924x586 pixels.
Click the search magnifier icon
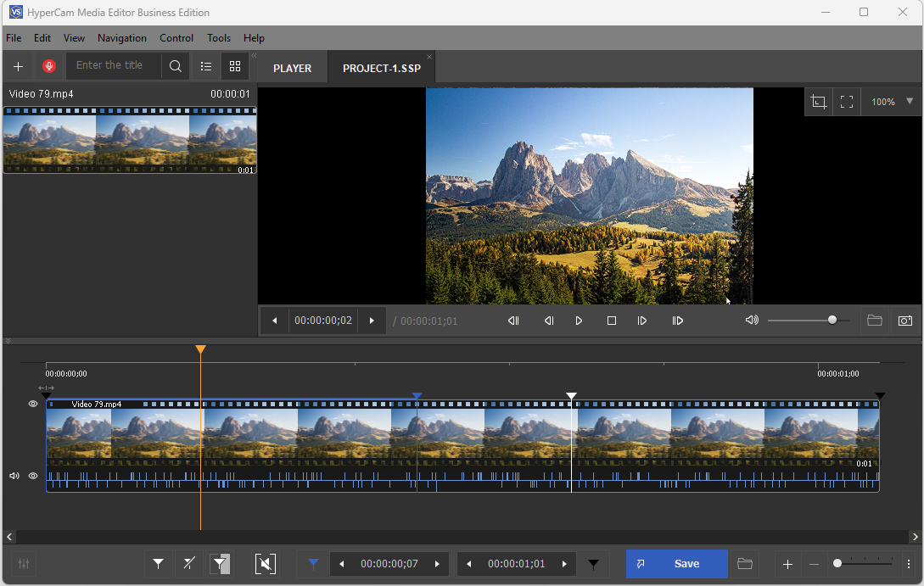click(x=175, y=66)
